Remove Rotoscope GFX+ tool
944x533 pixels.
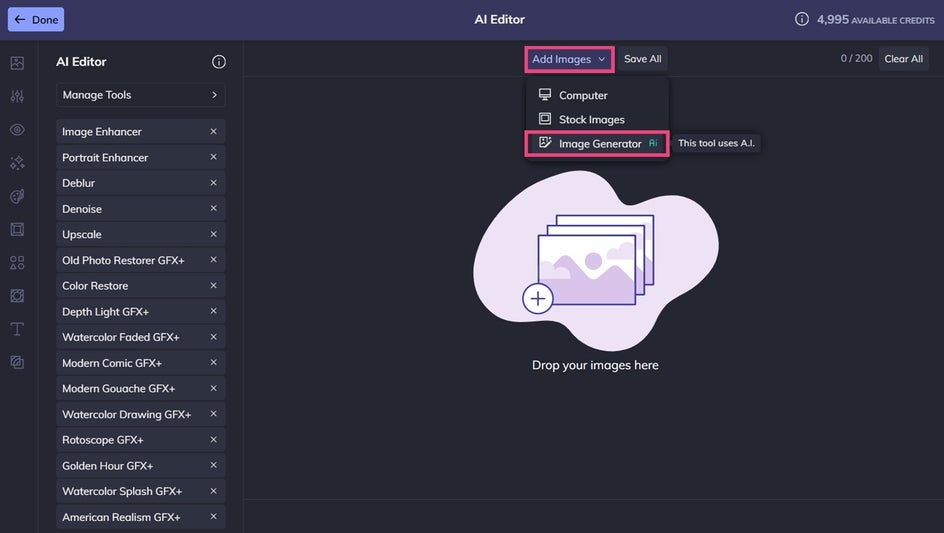pos(213,440)
